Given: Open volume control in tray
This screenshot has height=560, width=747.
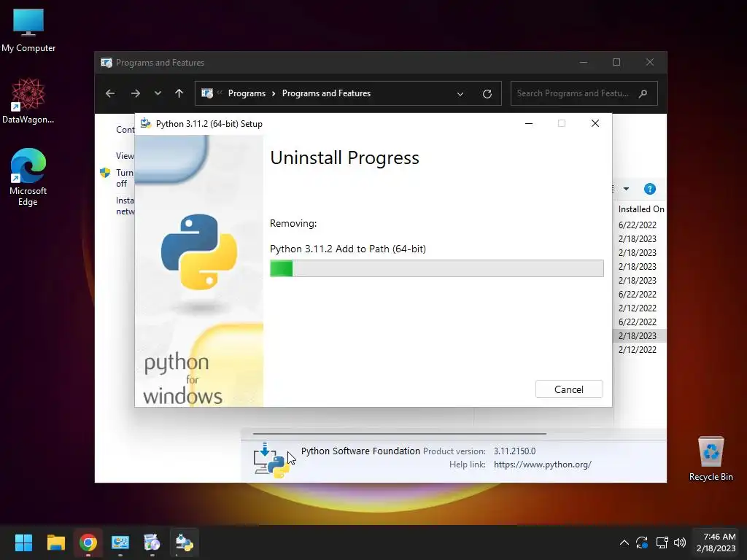Looking at the screenshot, I should click(x=680, y=542).
